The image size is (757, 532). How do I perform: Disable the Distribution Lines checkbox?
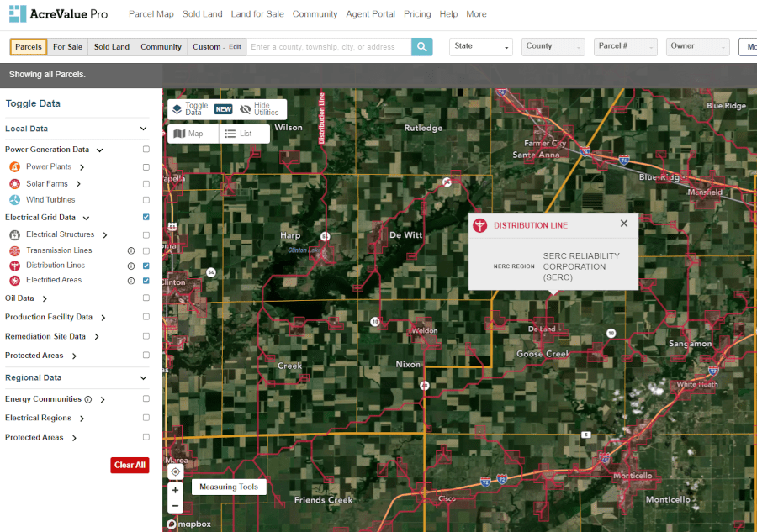[146, 265]
